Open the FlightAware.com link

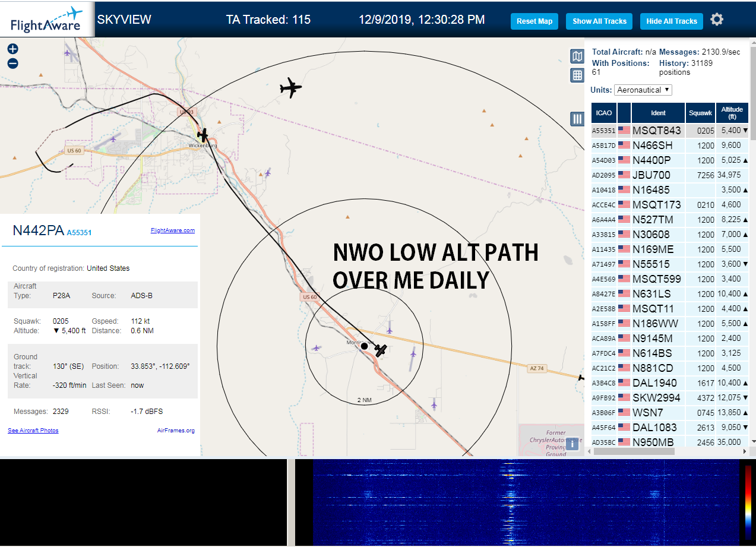tap(173, 230)
